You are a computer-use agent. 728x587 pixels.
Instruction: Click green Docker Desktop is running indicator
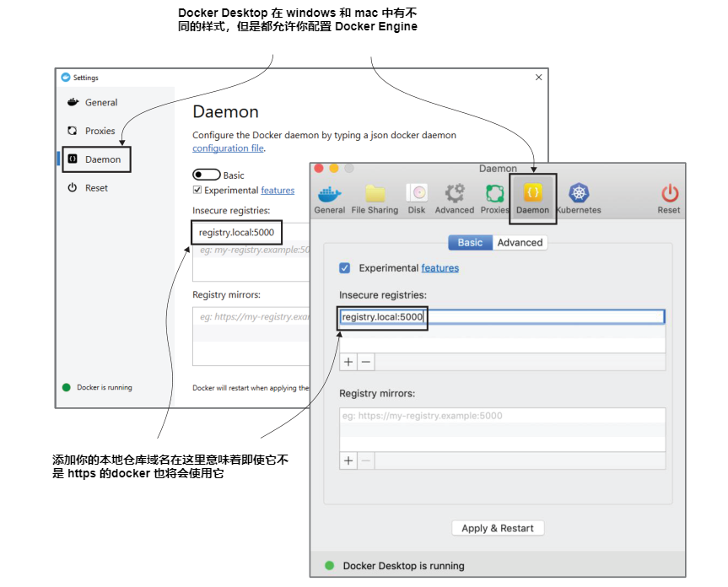pos(330,565)
